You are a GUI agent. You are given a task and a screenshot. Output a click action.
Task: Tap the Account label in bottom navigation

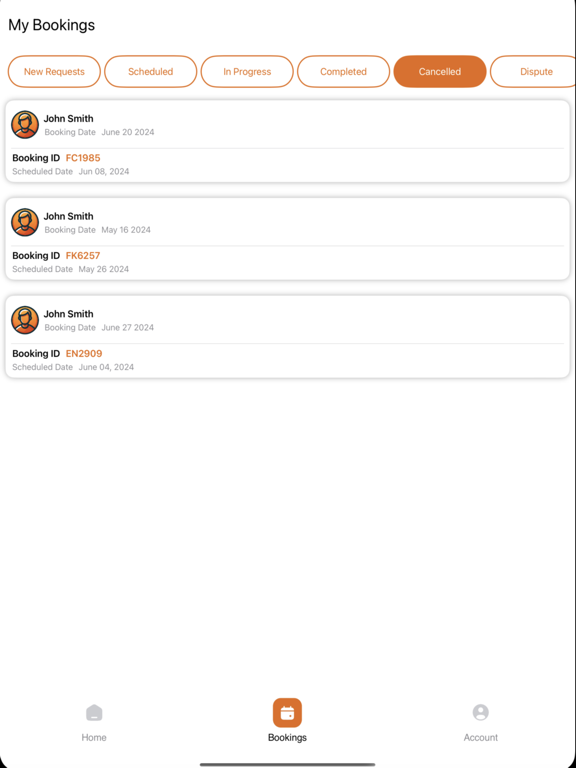point(480,737)
